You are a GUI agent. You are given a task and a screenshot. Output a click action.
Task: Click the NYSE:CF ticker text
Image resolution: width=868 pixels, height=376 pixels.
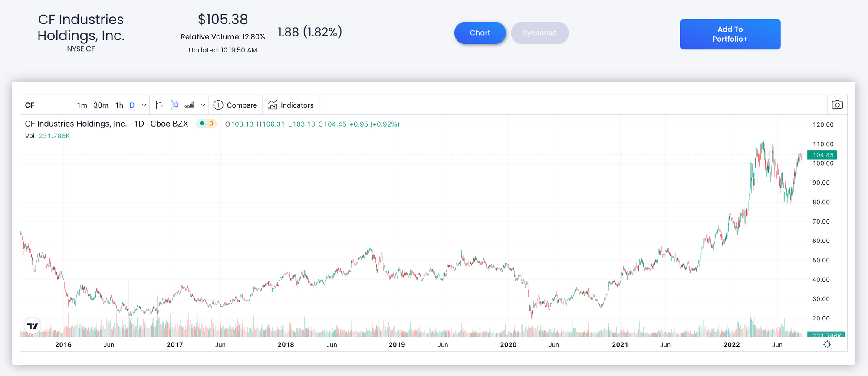pos(81,49)
